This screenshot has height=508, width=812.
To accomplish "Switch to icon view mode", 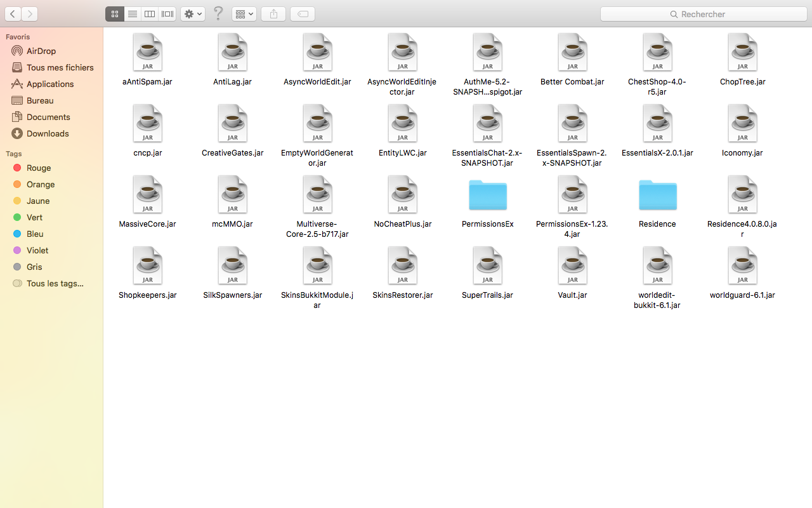I will point(115,14).
